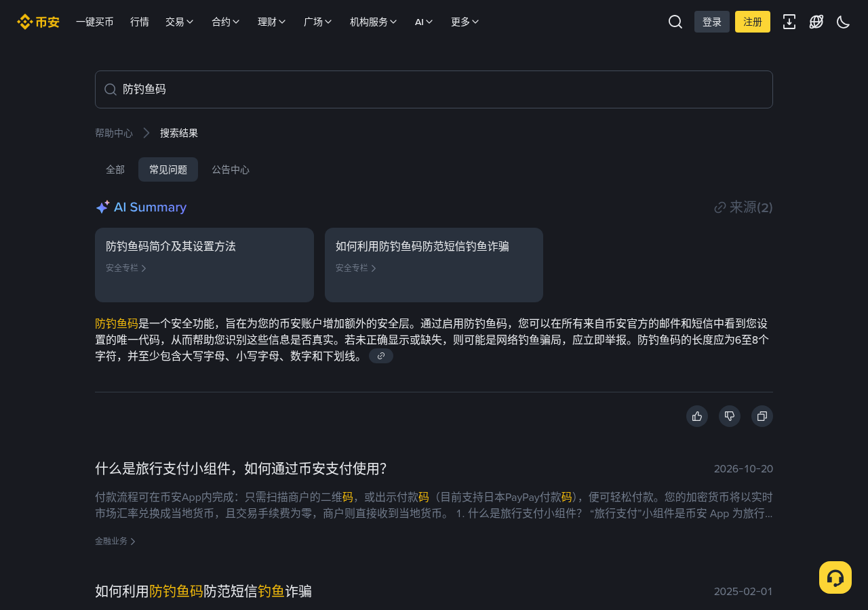Click the thumbs up feedback icon
This screenshot has height=610, width=868.
click(x=697, y=416)
